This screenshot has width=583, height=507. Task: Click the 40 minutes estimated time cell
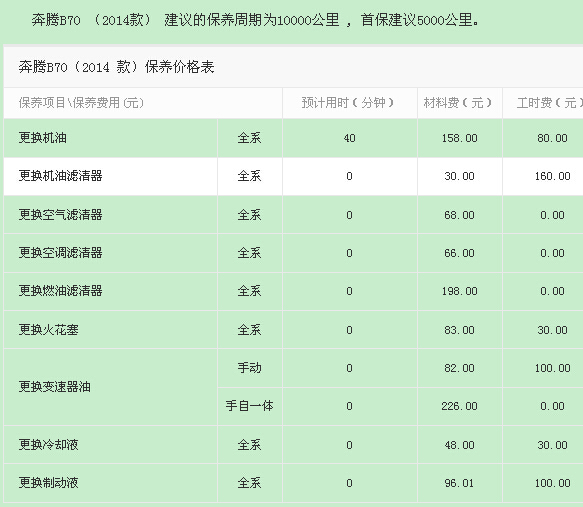click(350, 138)
